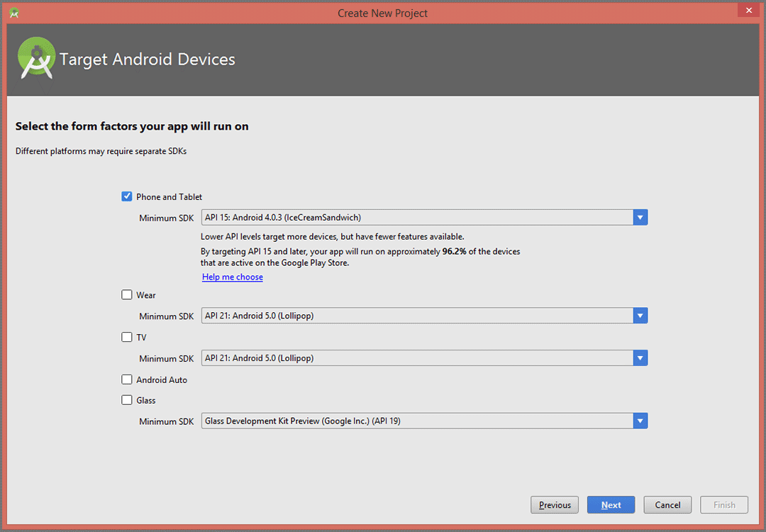Image resolution: width=766 pixels, height=532 pixels.
Task: Click the Wear label text
Action: [x=146, y=295]
